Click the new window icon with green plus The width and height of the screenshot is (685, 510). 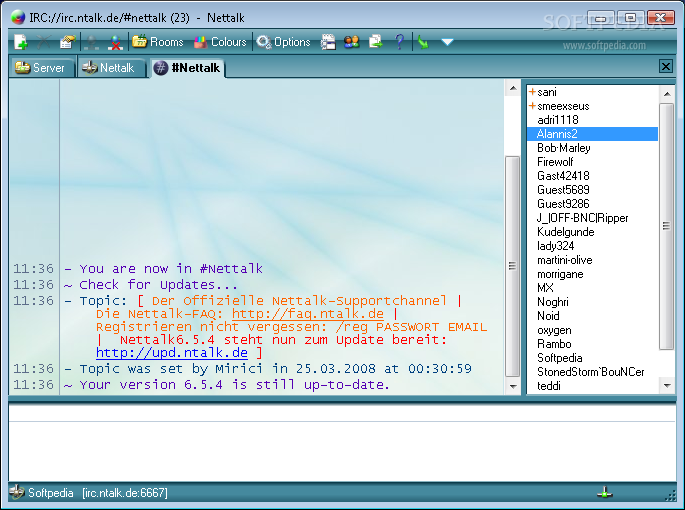21,42
